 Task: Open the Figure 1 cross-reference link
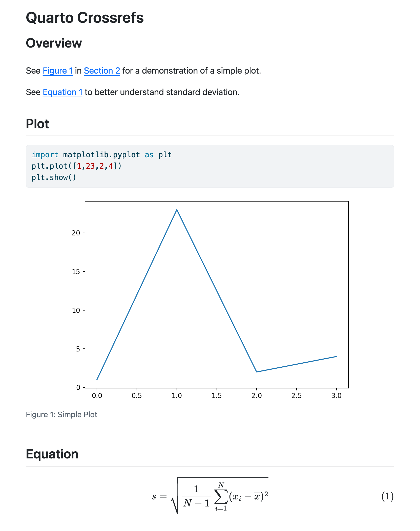click(x=57, y=71)
